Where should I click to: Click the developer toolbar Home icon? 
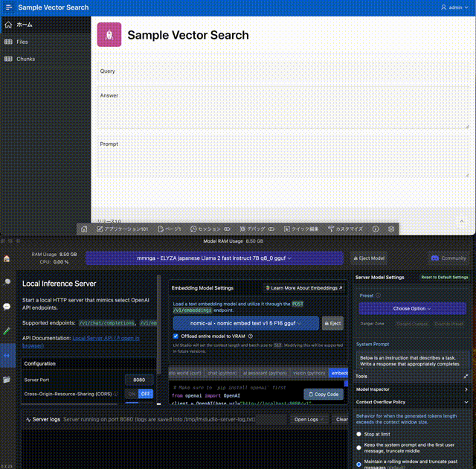(84, 229)
